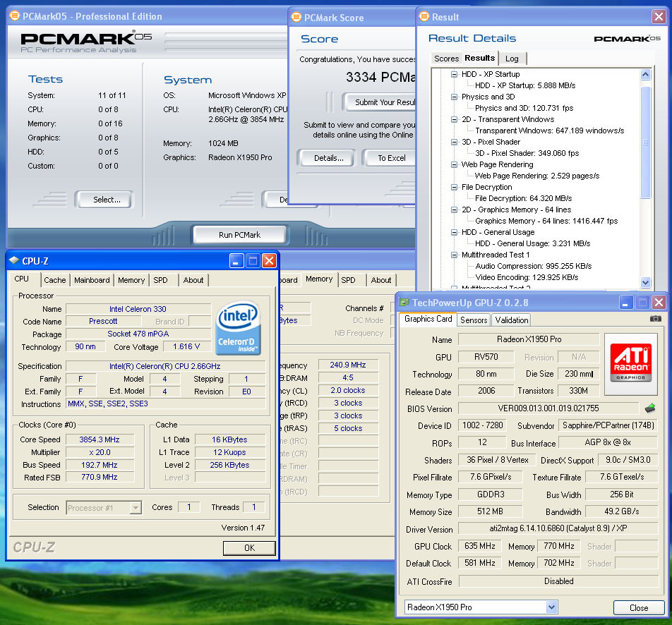Click the Memory Size 512 MB field
Viewport: 672px width, 625px height.
click(x=490, y=511)
